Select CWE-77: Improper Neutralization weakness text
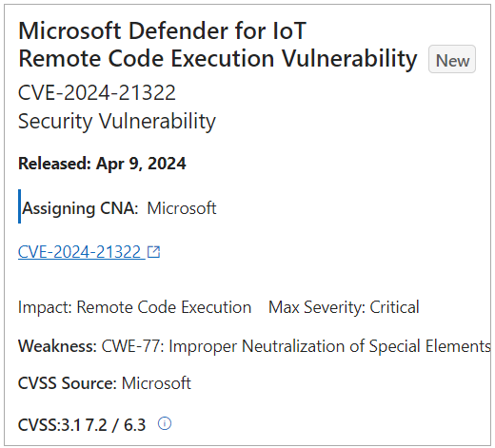 click(x=296, y=346)
